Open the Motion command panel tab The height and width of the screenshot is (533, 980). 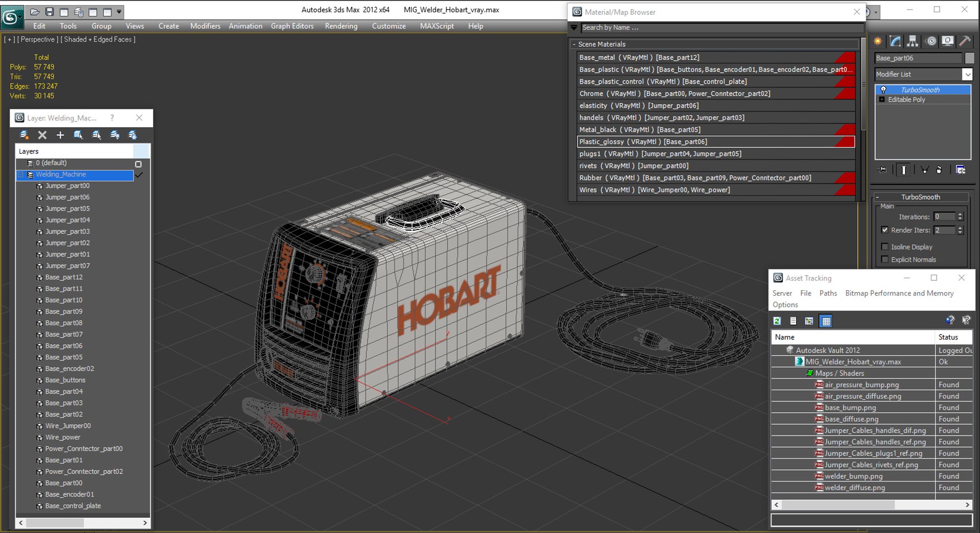coord(932,41)
